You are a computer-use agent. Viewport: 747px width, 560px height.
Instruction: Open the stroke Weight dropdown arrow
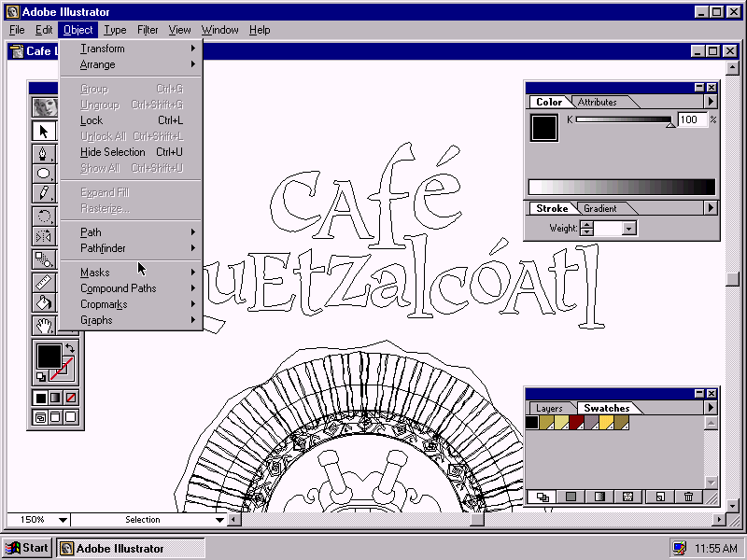coord(628,229)
